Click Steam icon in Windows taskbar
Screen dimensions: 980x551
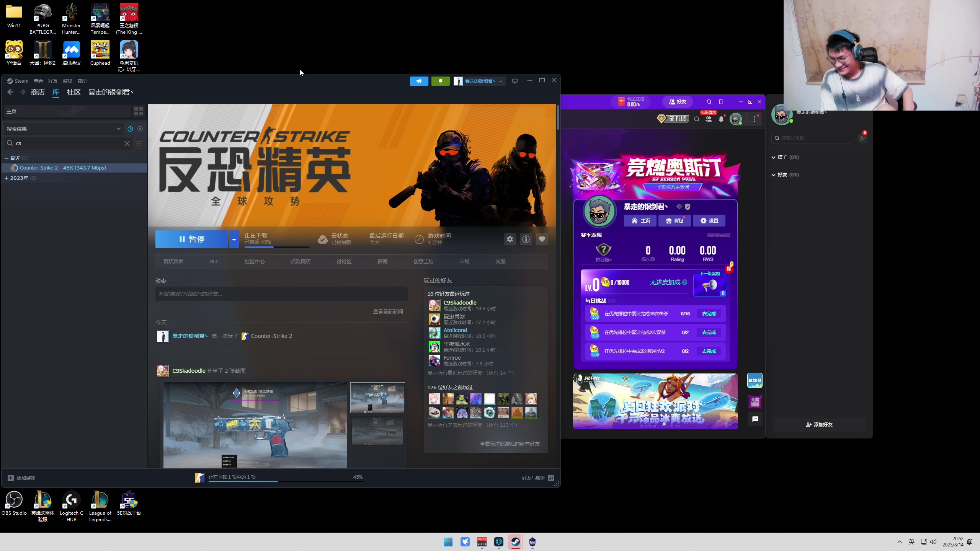point(516,542)
